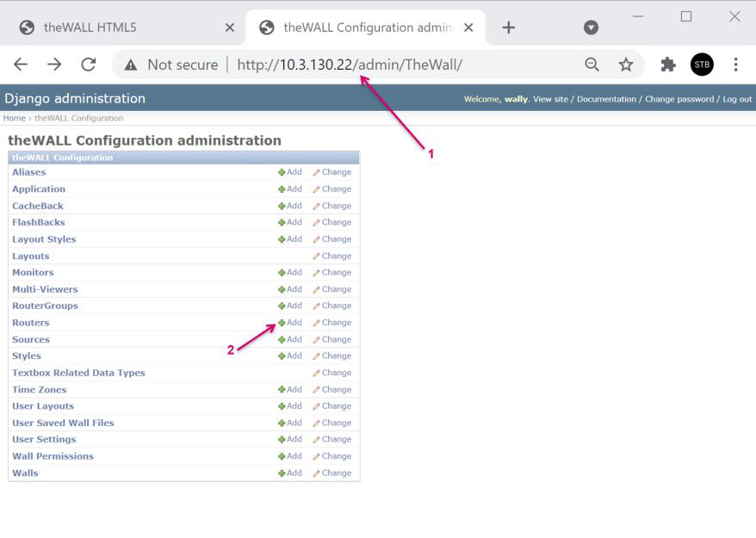Open the Change password link
Image resolution: width=756 pixels, height=538 pixels.
[679, 99]
